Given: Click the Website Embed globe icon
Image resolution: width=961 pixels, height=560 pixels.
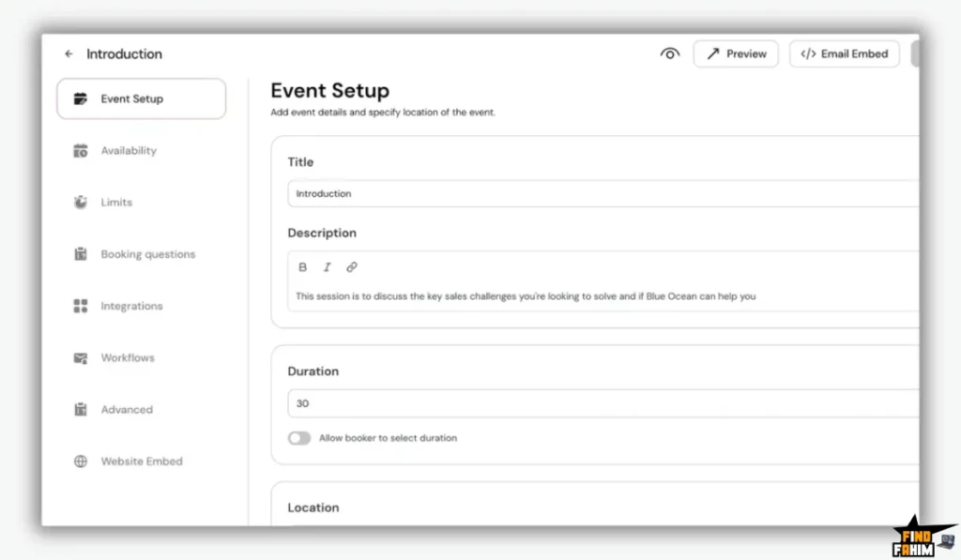Looking at the screenshot, I should coord(81,462).
